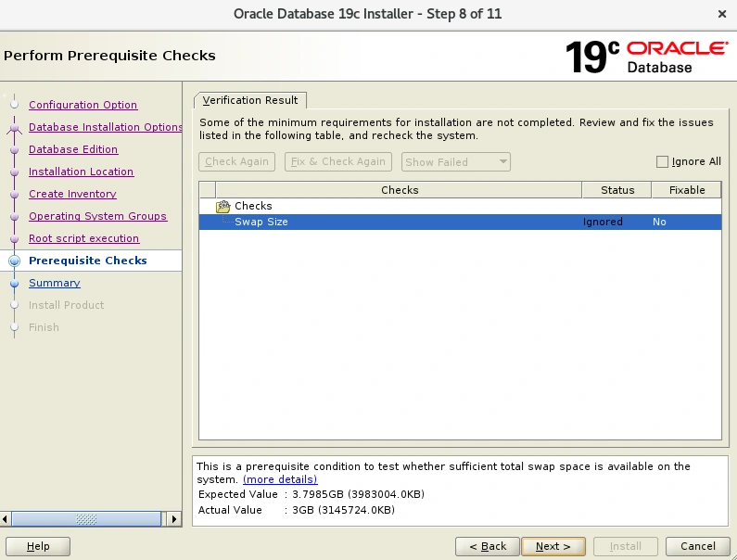Click the Database Edition step bullet

[15, 149]
